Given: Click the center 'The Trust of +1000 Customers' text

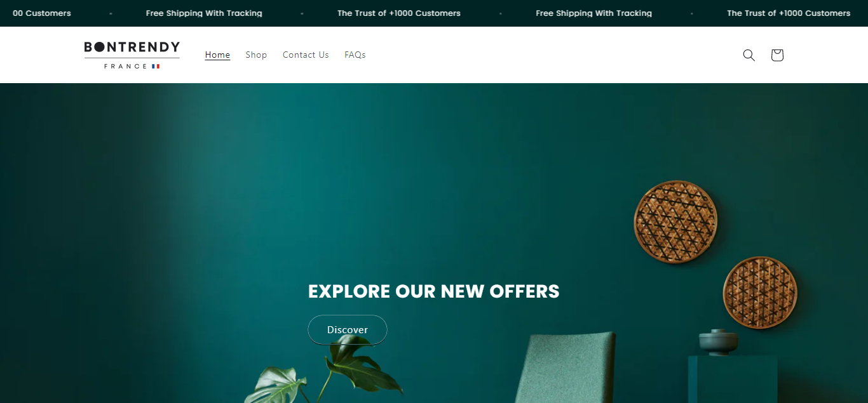Looking at the screenshot, I should pos(399,13).
